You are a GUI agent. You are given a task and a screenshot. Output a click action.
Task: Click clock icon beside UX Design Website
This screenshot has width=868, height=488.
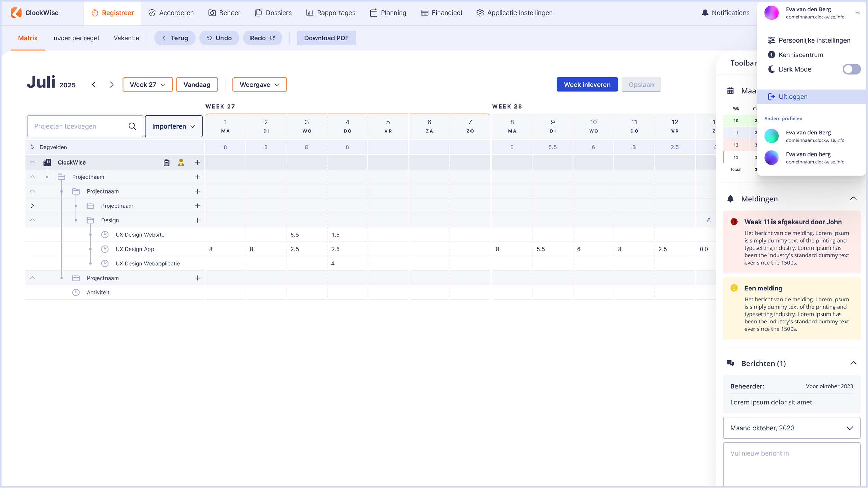pos(105,235)
